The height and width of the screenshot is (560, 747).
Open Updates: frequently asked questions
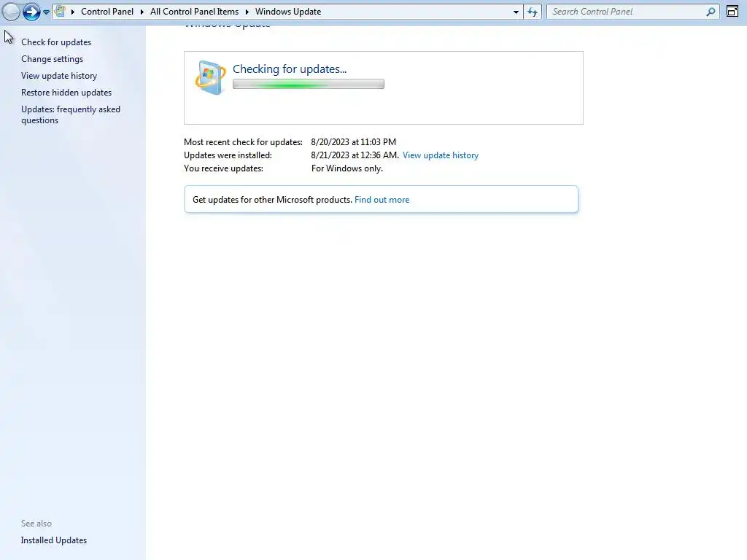[x=71, y=114]
